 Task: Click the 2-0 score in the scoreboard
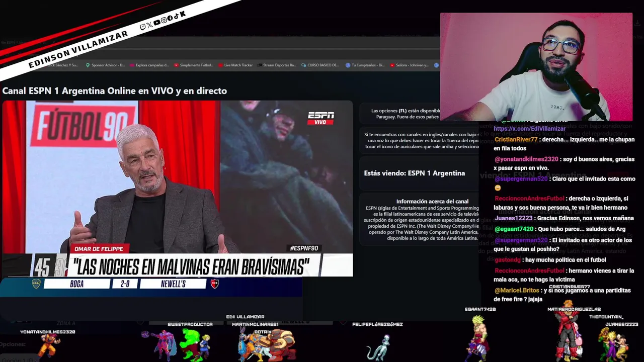125,284
